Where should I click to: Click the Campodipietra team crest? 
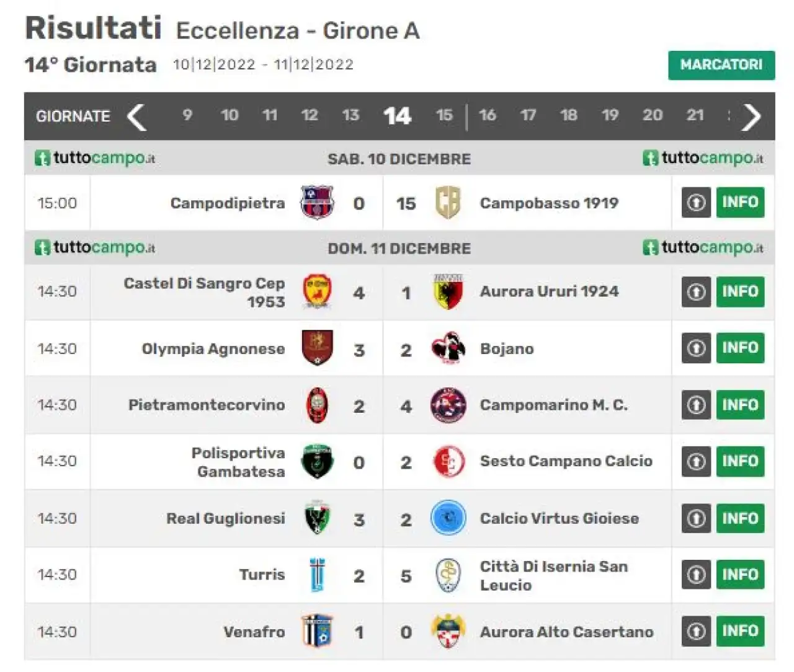317,203
